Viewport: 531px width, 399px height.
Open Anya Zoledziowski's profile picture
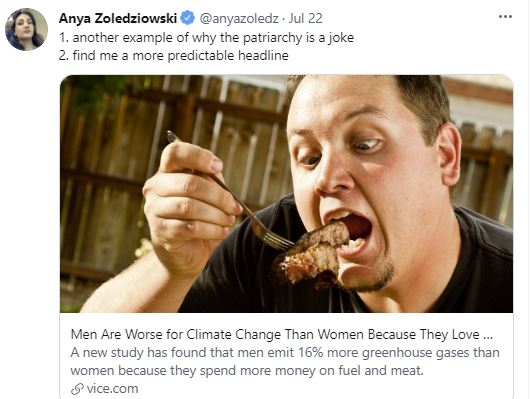26,29
